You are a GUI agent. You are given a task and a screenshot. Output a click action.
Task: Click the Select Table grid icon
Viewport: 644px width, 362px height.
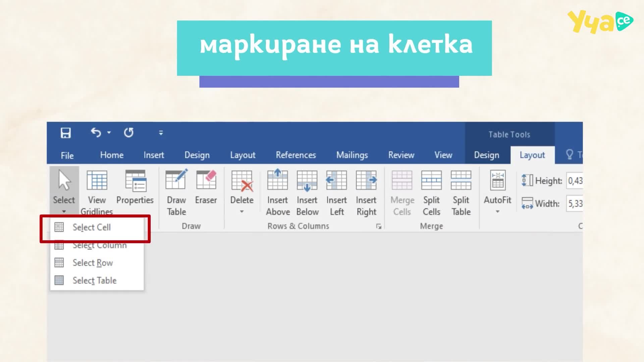click(59, 280)
